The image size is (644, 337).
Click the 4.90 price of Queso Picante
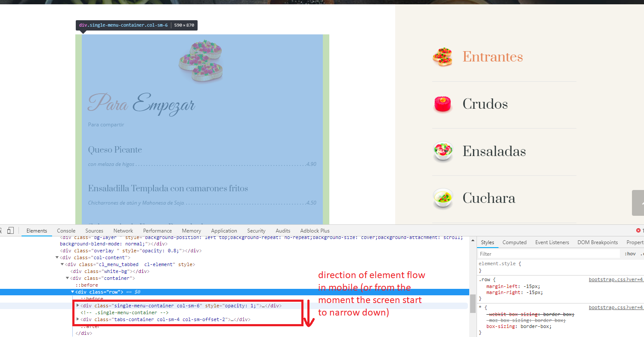(311, 164)
